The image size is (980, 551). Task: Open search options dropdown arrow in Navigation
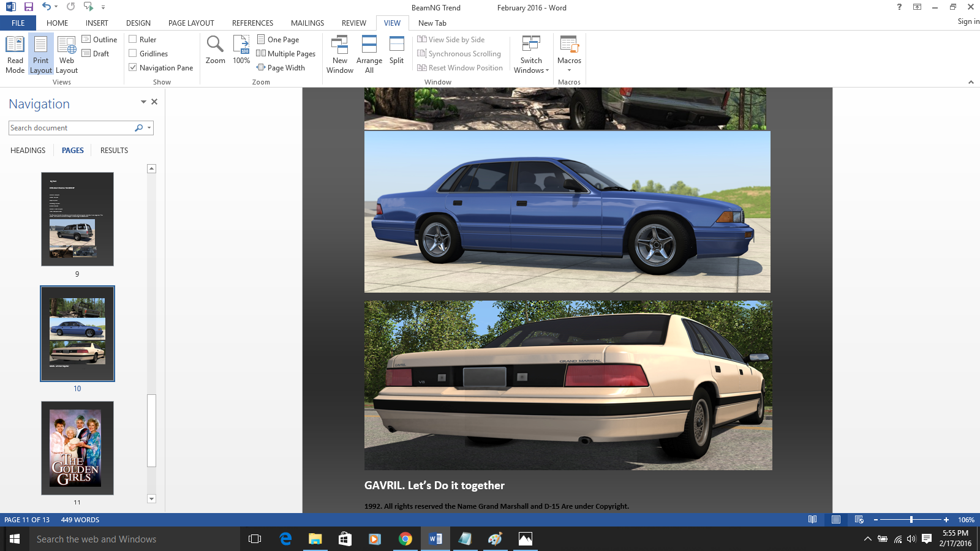click(149, 128)
